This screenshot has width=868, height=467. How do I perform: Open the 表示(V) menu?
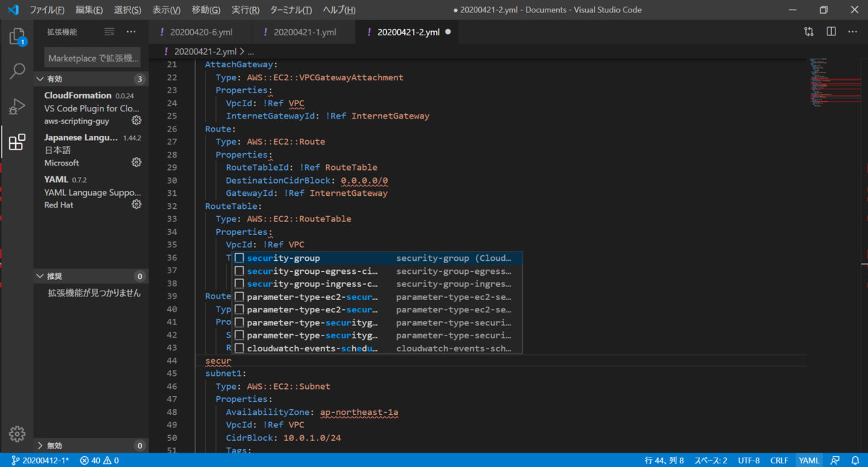[166, 10]
